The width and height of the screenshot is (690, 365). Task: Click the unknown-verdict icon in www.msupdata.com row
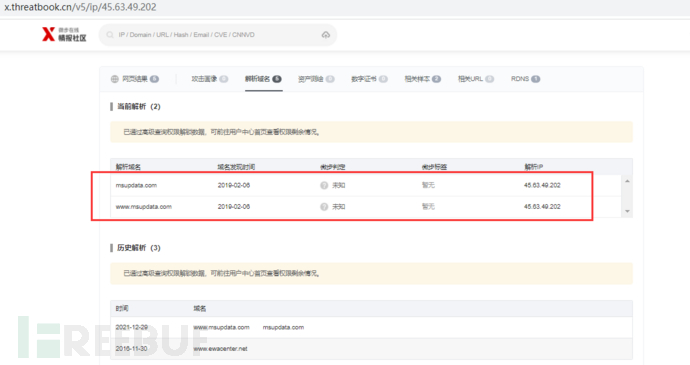324,206
